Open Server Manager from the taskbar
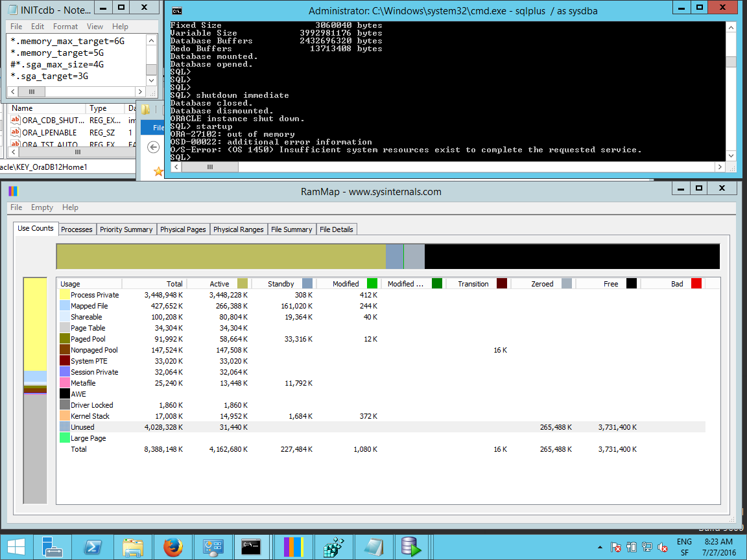This screenshot has height=560, width=747. point(52,546)
